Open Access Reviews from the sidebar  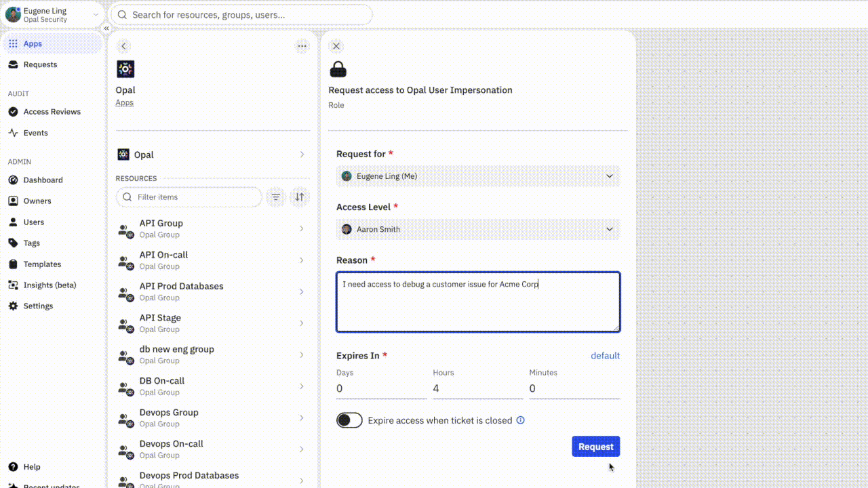[52, 112]
